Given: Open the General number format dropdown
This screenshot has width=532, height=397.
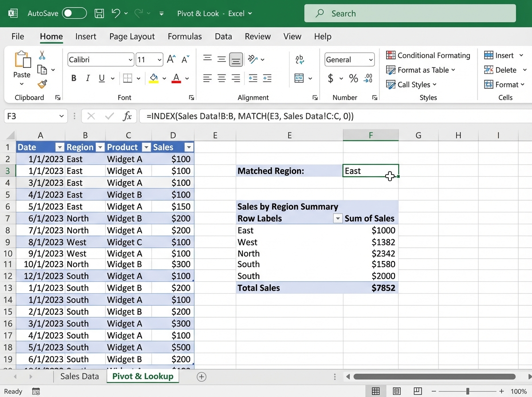Looking at the screenshot, I should pyautogui.click(x=371, y=60).
